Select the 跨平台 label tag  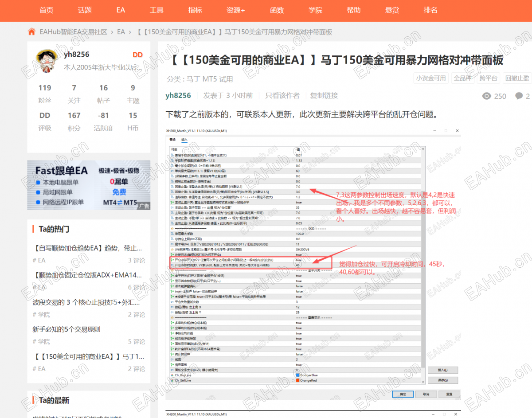point(489,78)
